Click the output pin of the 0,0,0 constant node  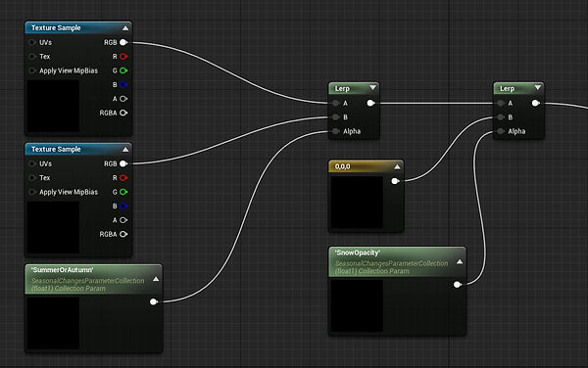coord(395,181)
